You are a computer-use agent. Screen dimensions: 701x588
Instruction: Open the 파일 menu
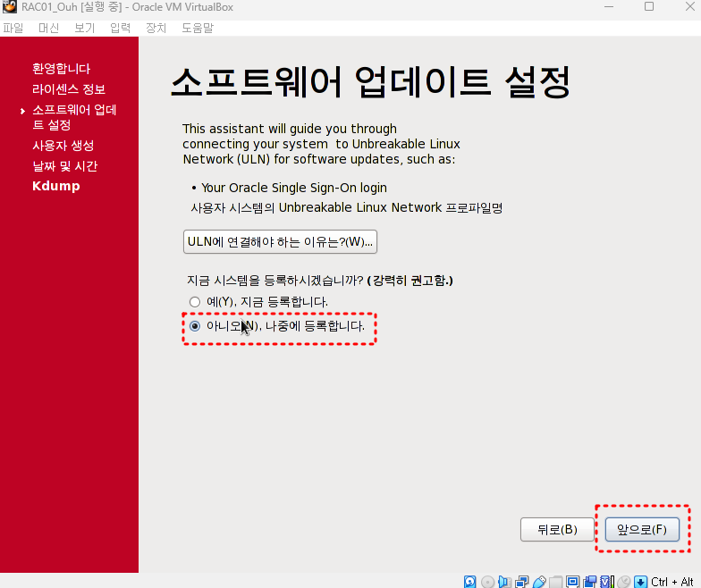coord(13,29)
